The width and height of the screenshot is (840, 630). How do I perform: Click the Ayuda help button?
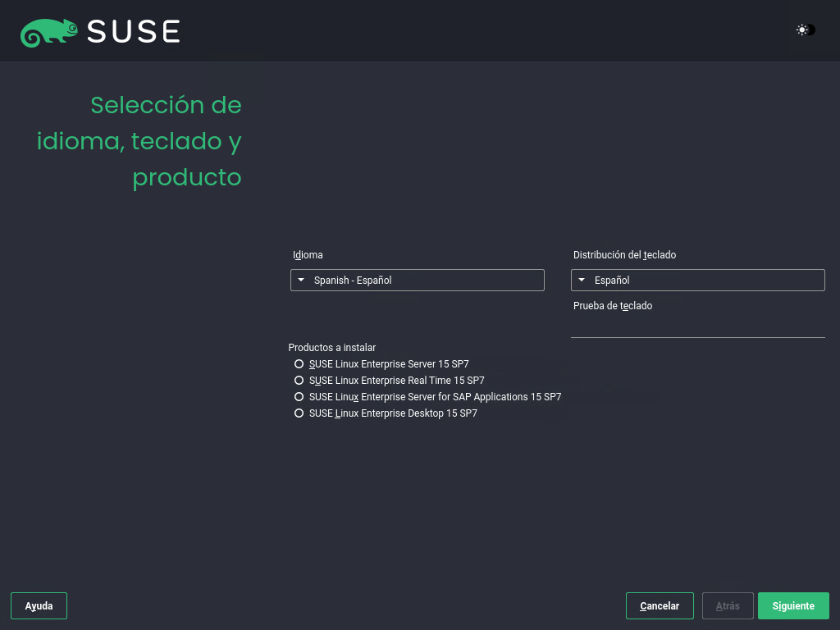39,606
